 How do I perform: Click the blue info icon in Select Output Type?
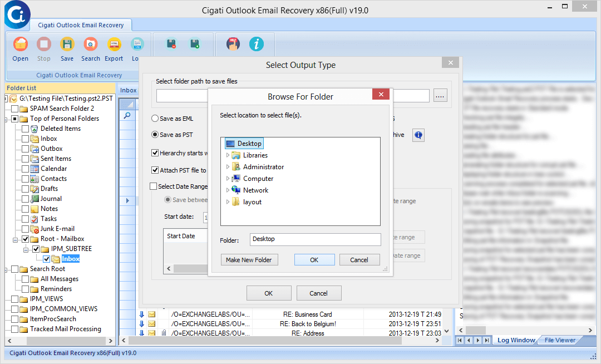coord(418,135)
